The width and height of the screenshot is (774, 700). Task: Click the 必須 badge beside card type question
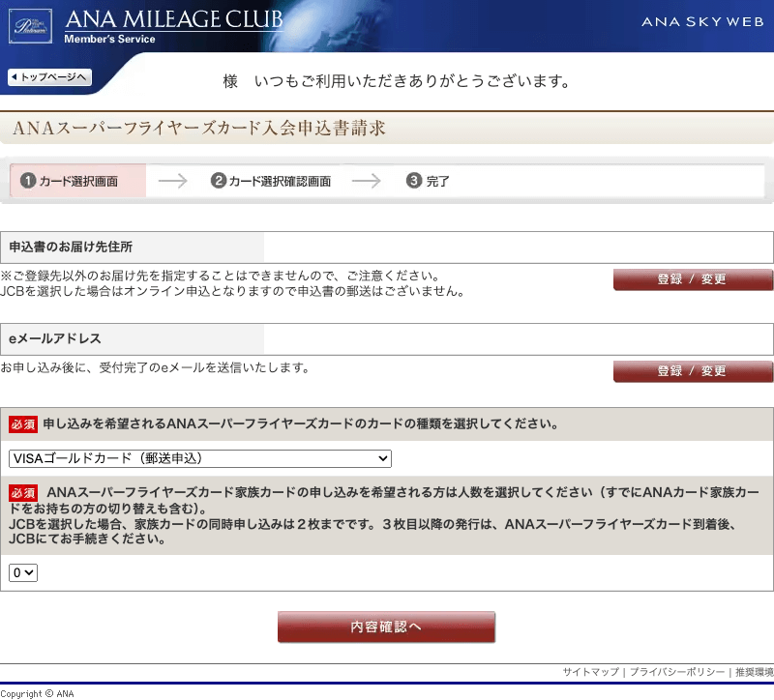[x=23, y=424]
